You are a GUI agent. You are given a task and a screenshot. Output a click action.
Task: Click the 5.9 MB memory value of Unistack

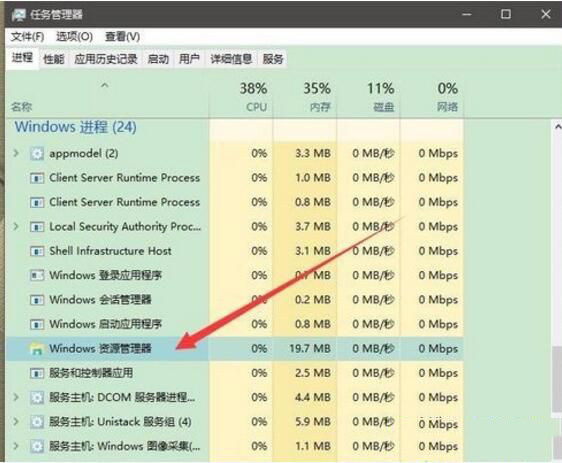pyautogui.click(x=313, y=422)
